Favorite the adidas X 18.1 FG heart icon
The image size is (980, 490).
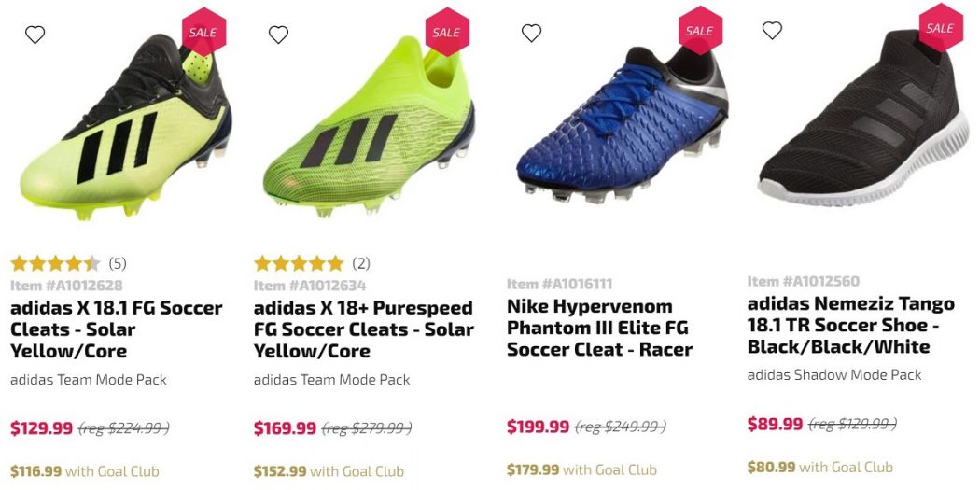[x=35, y=35]
